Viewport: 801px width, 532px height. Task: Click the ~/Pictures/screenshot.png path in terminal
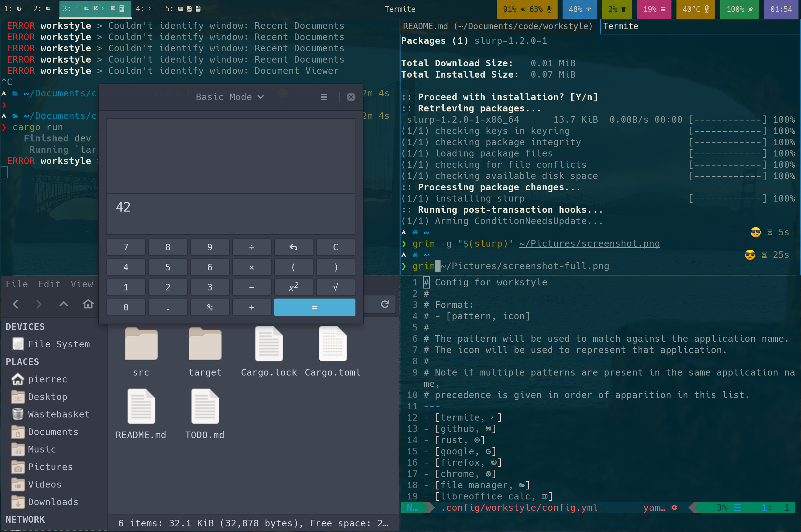(589, 243)
